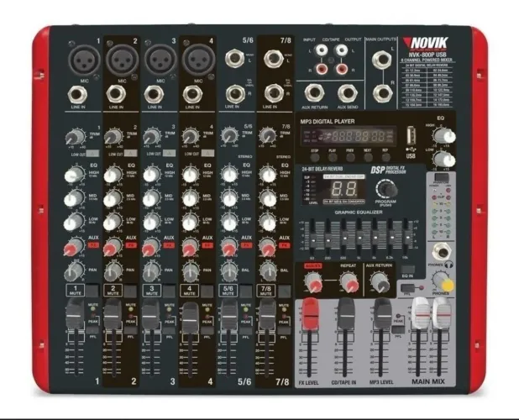519x420 pixels.
Task: Click the NEXT track button
Action: tap(368, 157)
